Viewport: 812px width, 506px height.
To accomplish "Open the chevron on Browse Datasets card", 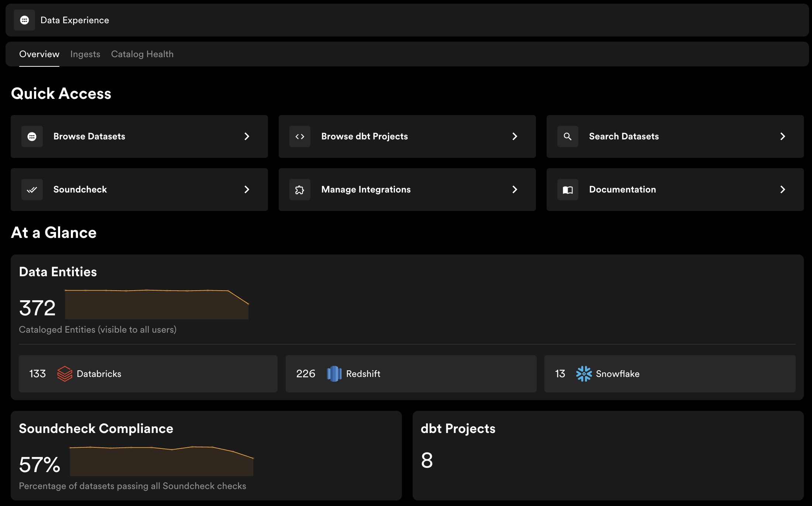I will click(247, 136).
